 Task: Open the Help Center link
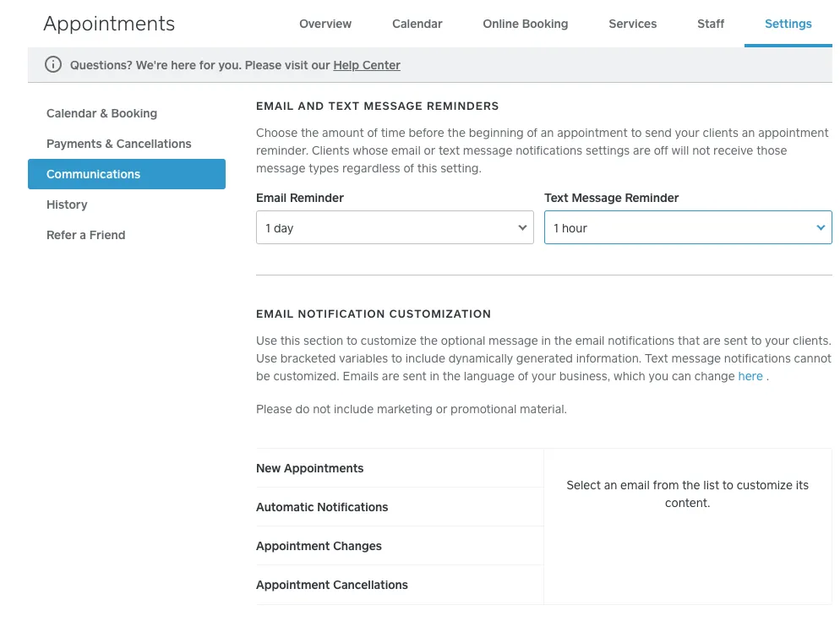366,65
